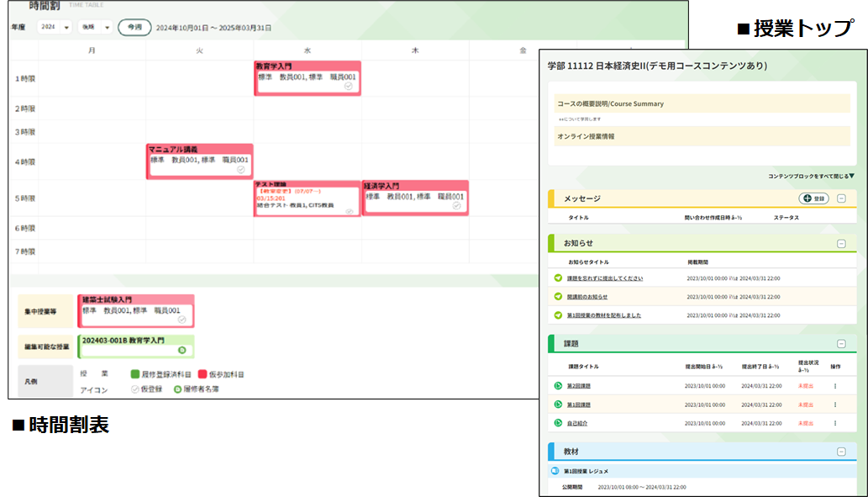Image resolution: width=868 pixels, height=497 pixels.
Task: Open the 課題を忘れずに提出してください notice link
Action: 605,278
